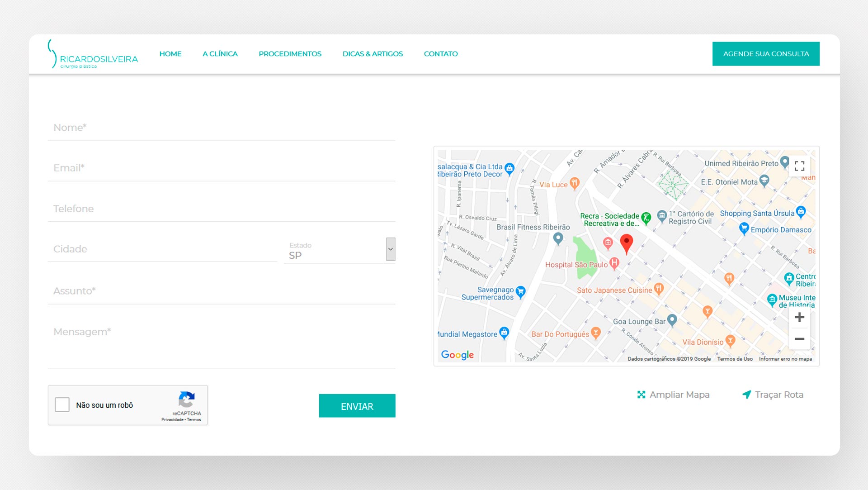Click the Hospital São Paulo map marker
This screenshot has width=868, height=490.
click(x=614, y=263)
